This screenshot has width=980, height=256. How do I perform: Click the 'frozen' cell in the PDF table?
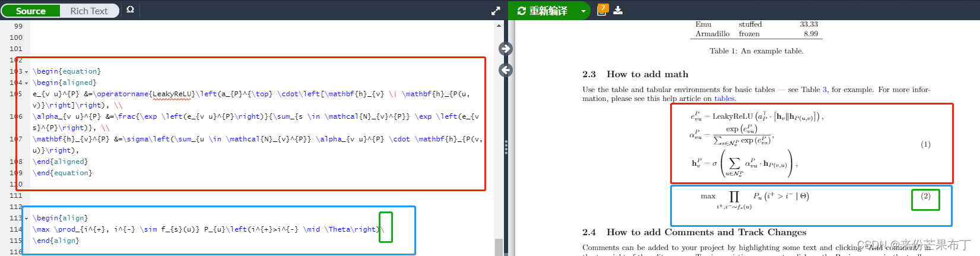click(749, 34)
